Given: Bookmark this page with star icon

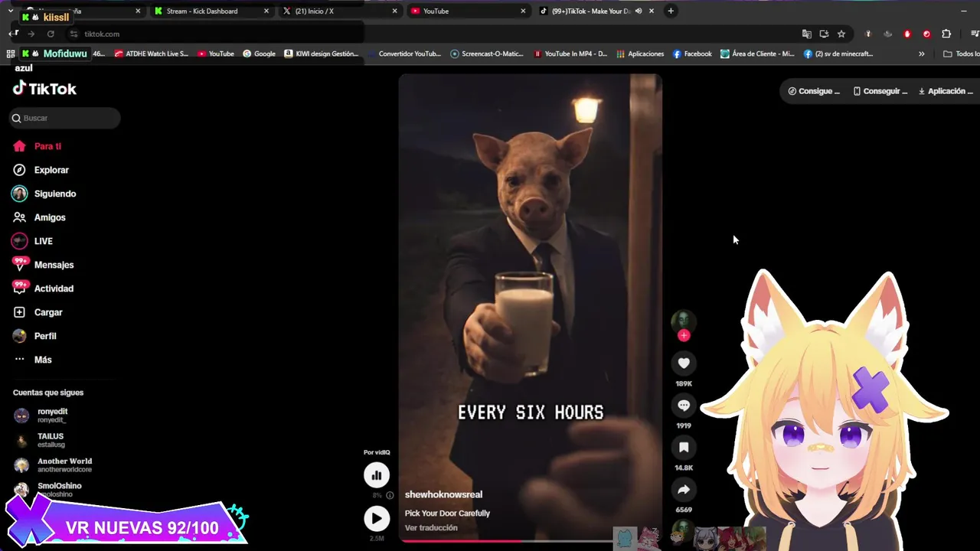Looking at the screenshot, I should 841,34.
